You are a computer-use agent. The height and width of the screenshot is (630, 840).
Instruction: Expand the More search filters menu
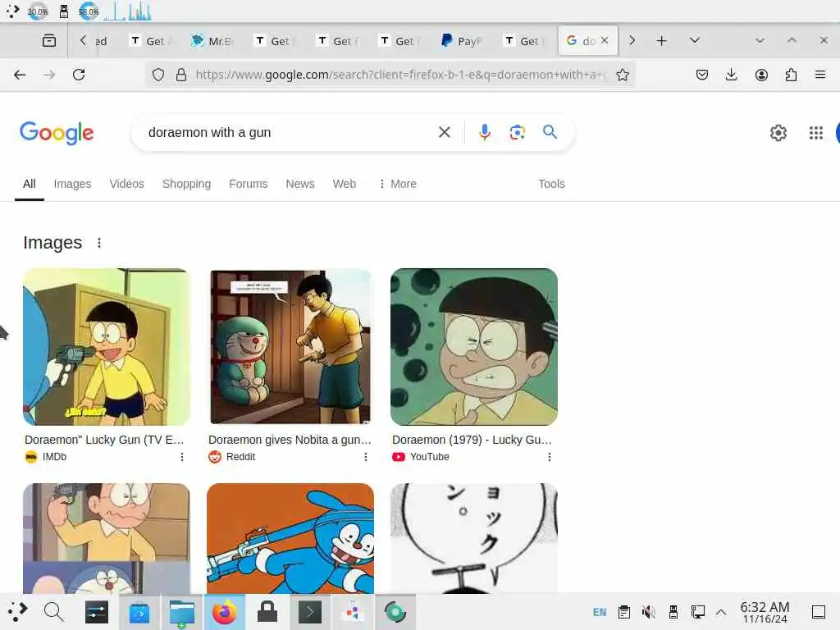click(x=398, y=184)
